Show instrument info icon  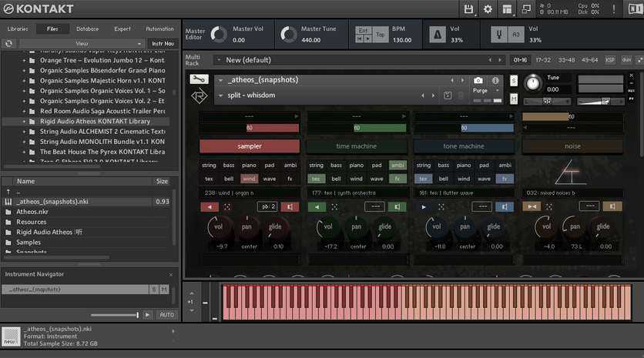[x=495, y=80]
